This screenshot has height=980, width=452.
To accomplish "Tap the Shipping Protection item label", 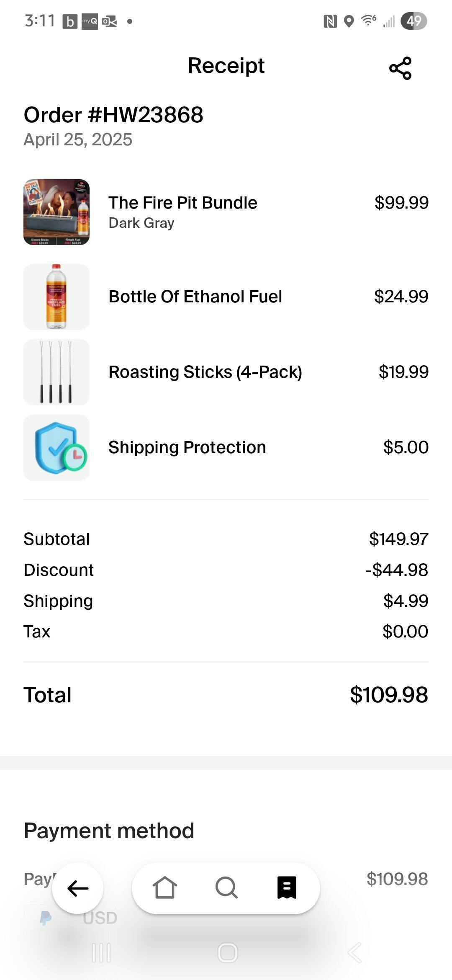I will pos(187,448).
